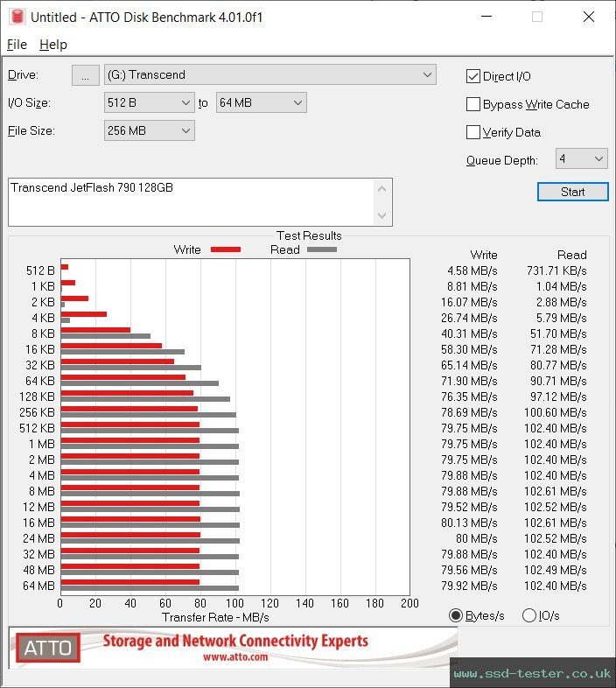The height and width of the screenshot is (688, 616).
Task: Click the Read column header
Action: (x=571, y=255)
